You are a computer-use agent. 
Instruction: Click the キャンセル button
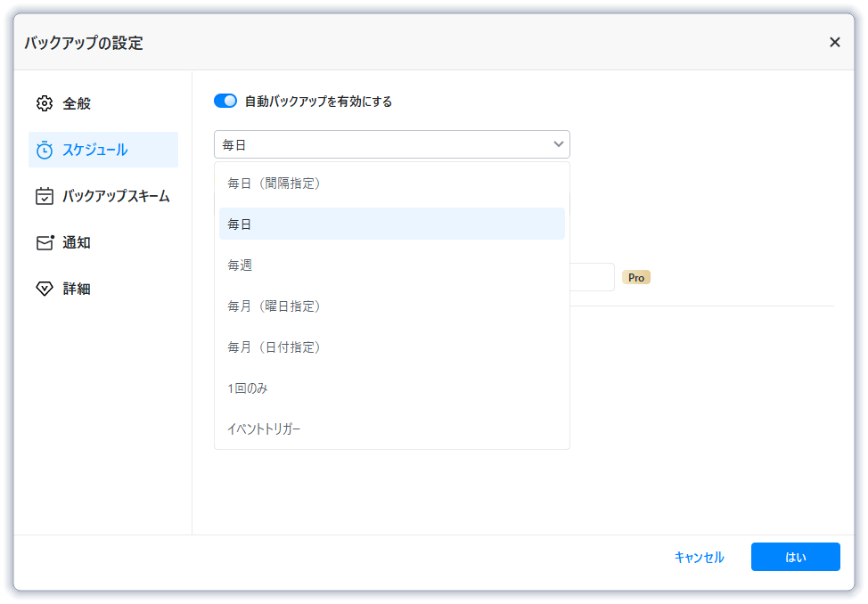699,557
